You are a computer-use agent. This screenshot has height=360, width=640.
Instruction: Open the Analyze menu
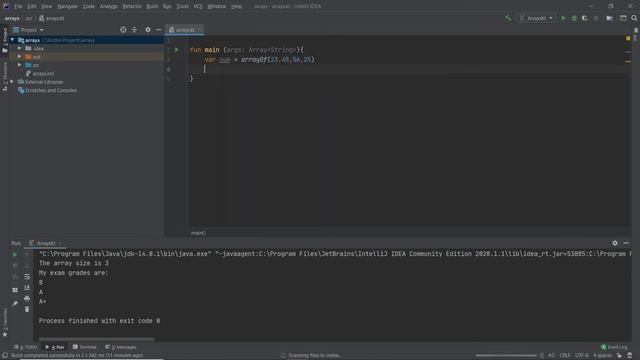(x=109, y=6)
